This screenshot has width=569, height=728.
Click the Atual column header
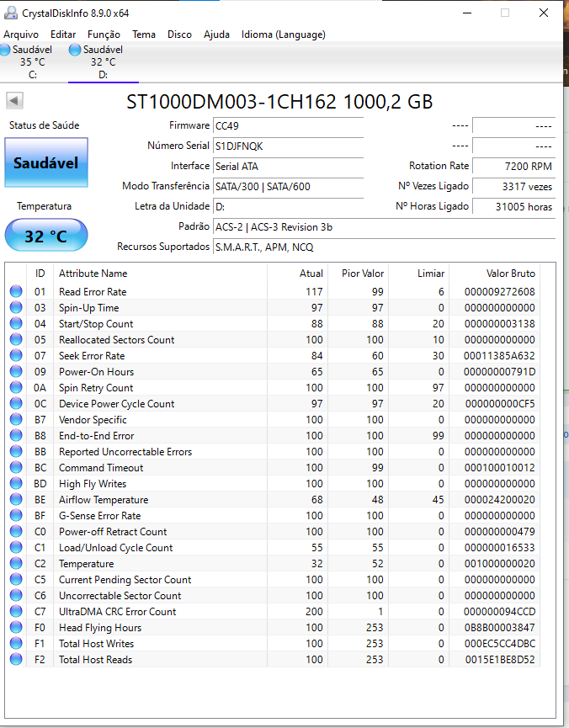coord(297,274)
